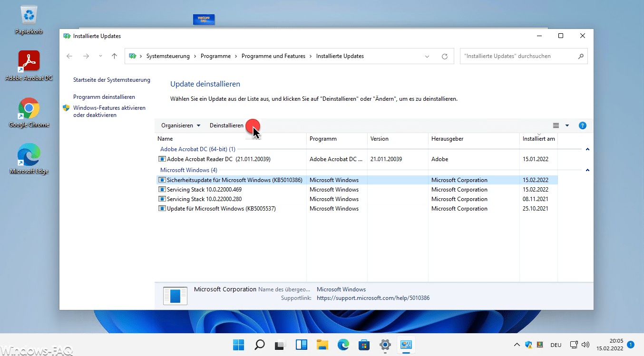Sort by the Herausgeber column header
The width and height of the screenshot is (644, 356).
point(474,139)
